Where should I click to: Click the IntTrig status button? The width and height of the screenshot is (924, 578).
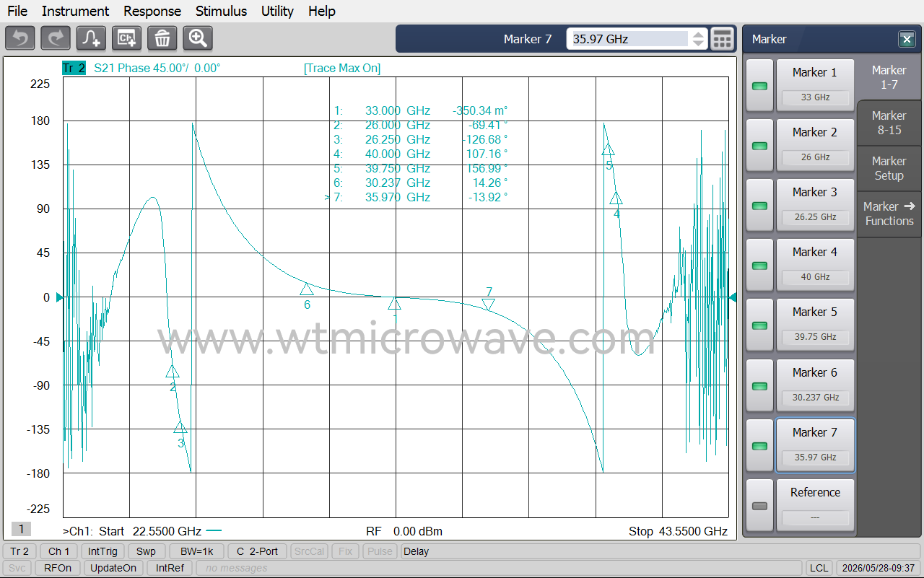103,551
